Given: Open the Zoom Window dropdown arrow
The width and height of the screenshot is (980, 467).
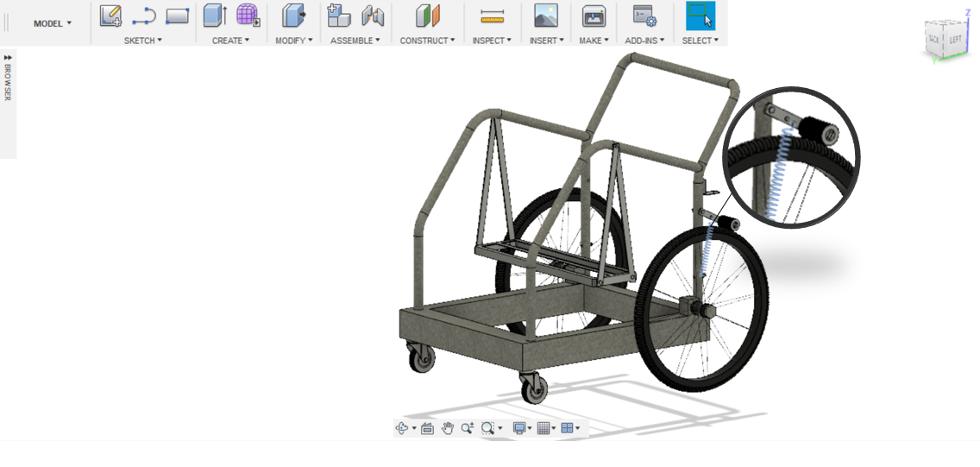Looking at the screenshot, I should point(500,429).
